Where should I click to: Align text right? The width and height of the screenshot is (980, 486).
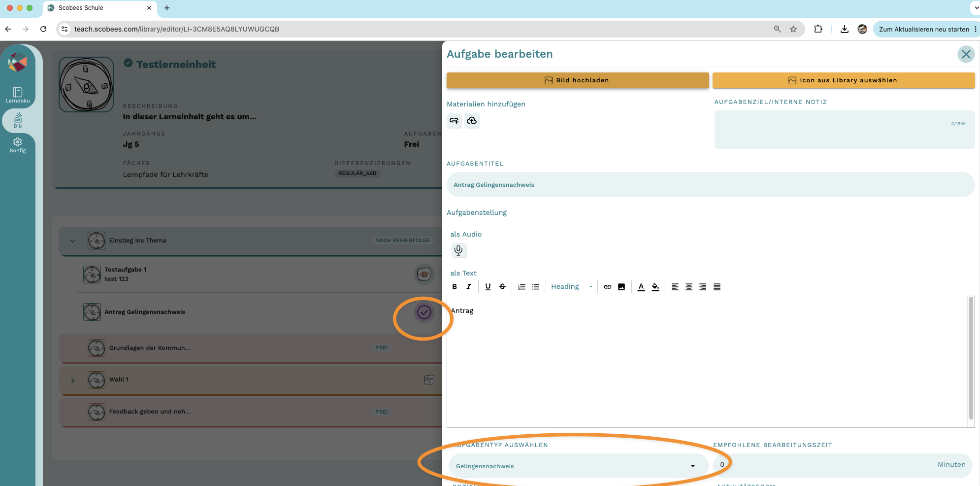703,287
